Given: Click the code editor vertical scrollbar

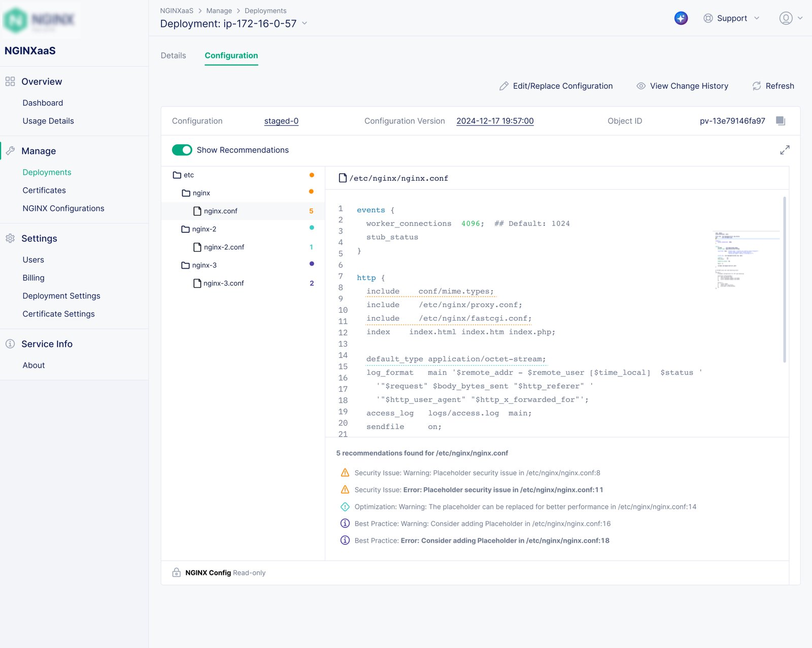Looking at the screenshot, I should pos(785,279).
